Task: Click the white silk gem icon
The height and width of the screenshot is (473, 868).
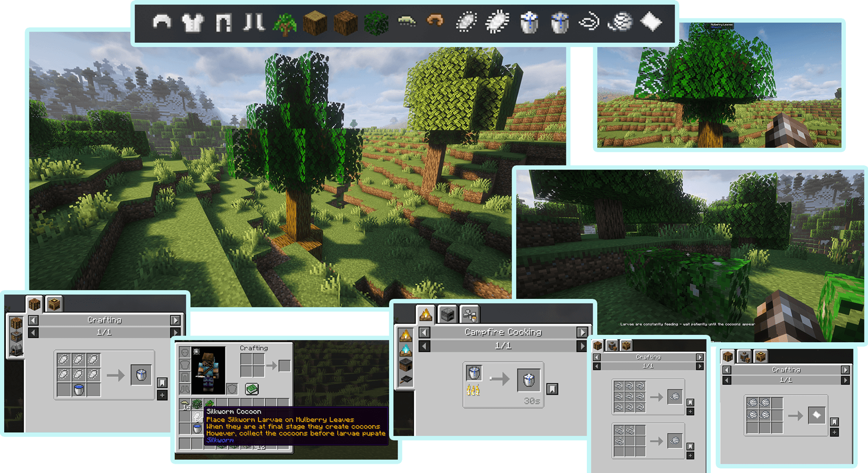Action: pyautogui.click(x=649, y=23)
